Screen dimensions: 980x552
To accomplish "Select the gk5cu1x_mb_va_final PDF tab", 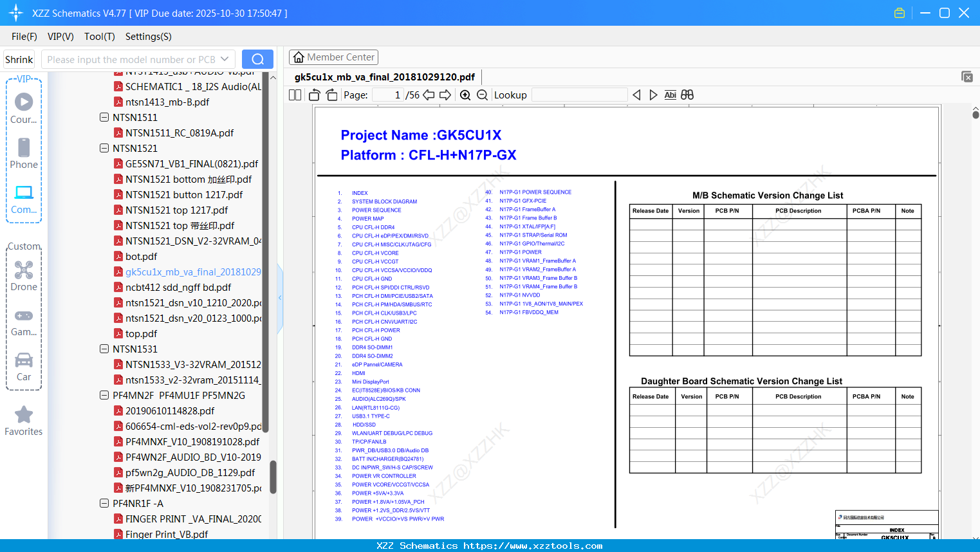I will 385,77.
